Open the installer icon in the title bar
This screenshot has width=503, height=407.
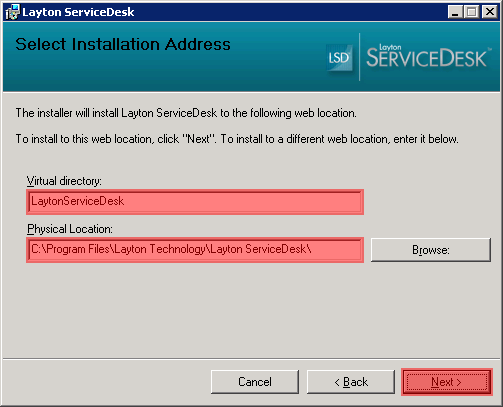[12, 12]
